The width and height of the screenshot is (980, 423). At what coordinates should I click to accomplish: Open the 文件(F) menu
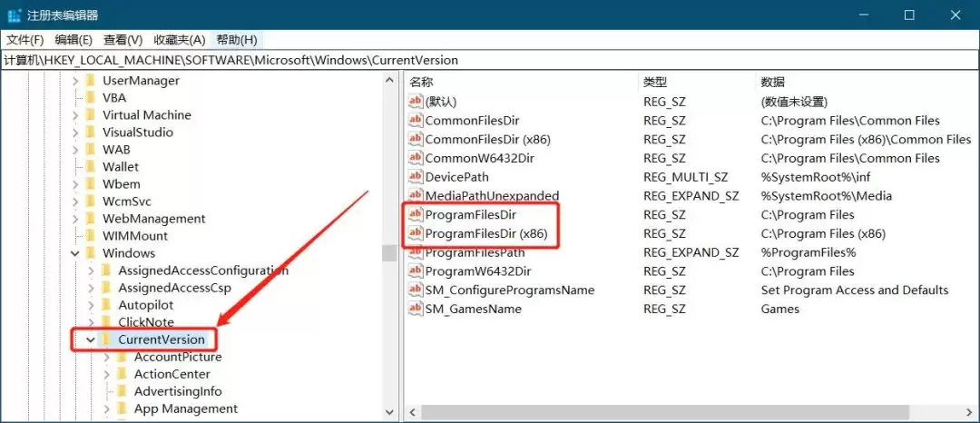pos(25,40)
